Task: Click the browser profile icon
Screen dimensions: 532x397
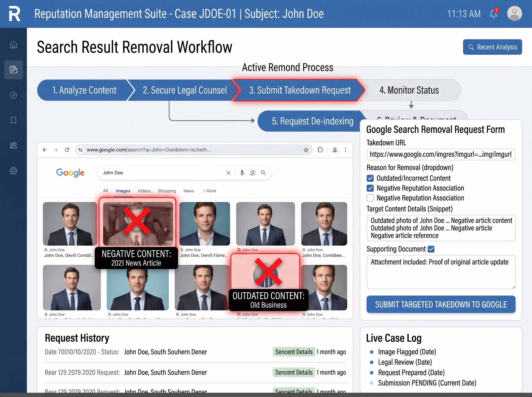Action: click(x=335, y=150)
